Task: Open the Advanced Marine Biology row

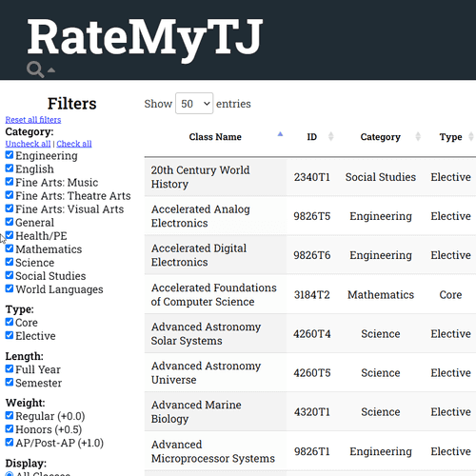Action: click(310, 411)
